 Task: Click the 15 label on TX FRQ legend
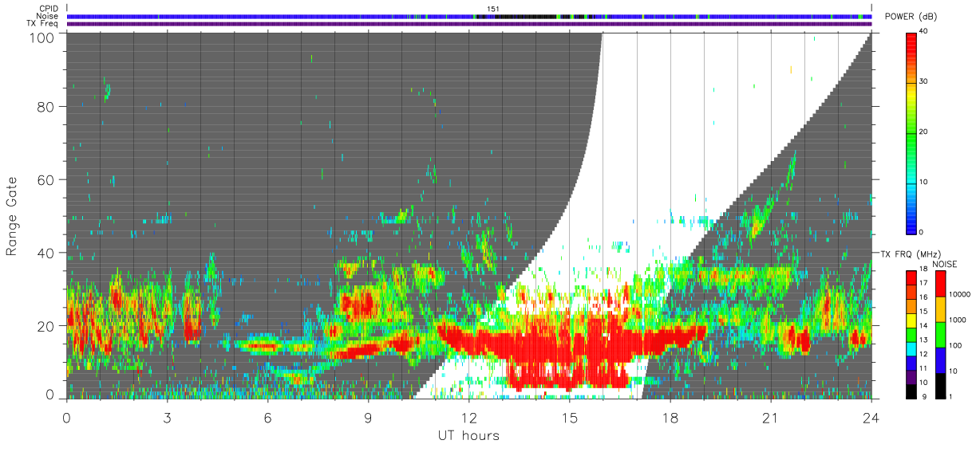click(x=924, y=311)
